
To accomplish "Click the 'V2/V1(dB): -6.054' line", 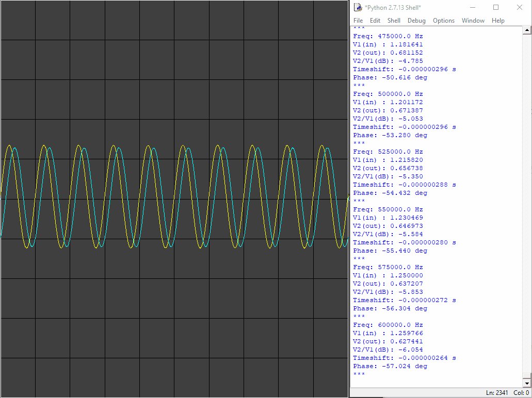I will [x=388, y=350].
